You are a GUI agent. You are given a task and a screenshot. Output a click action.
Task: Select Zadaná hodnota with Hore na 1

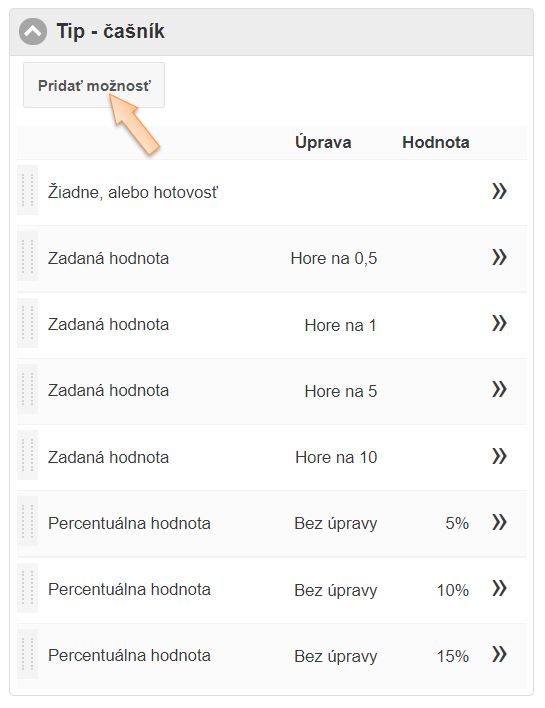click(x=272, y=325)
